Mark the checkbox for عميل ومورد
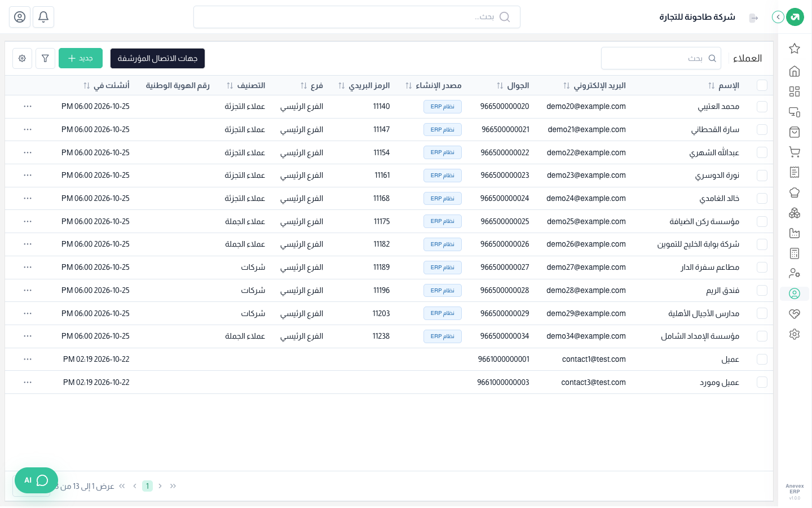This screenshot has width=812, height=508. tap(762, 382)
